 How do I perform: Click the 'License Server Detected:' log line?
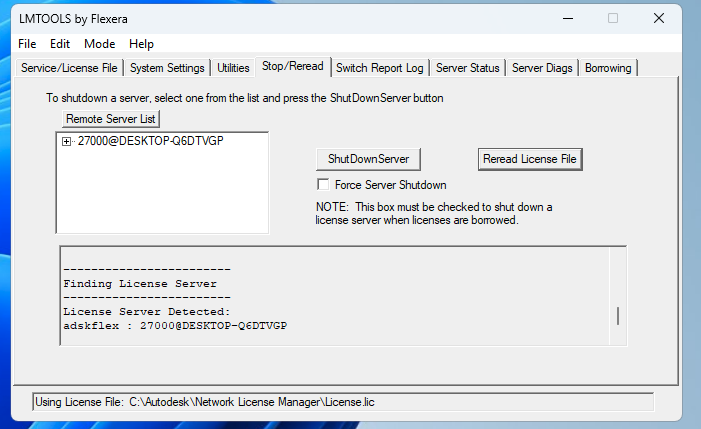tap(147, 311)
